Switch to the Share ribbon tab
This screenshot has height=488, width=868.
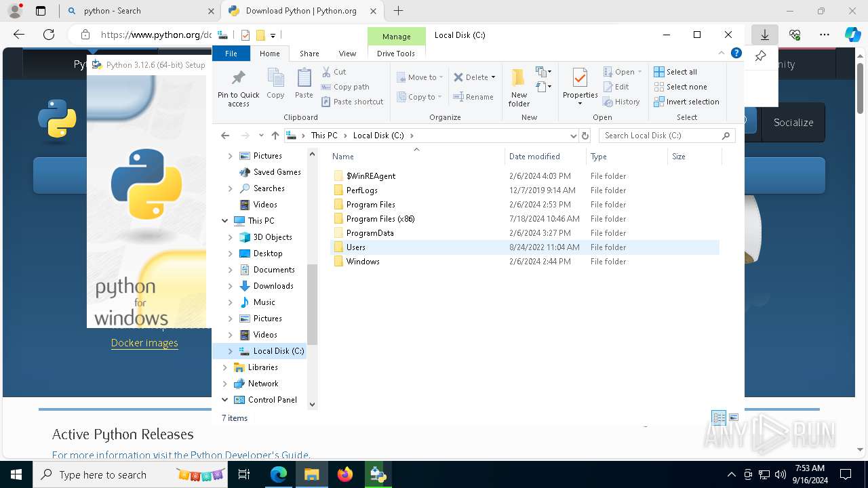(309, 54)
